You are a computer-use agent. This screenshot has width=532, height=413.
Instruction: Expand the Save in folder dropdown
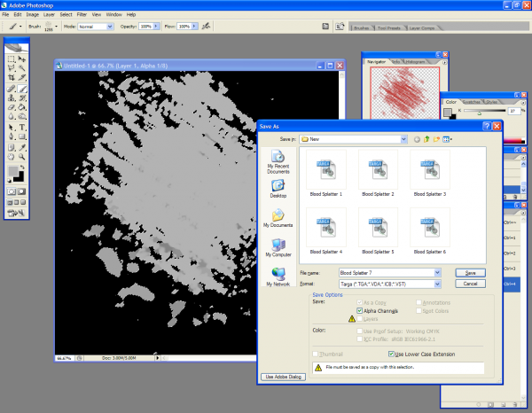point(403,139)
